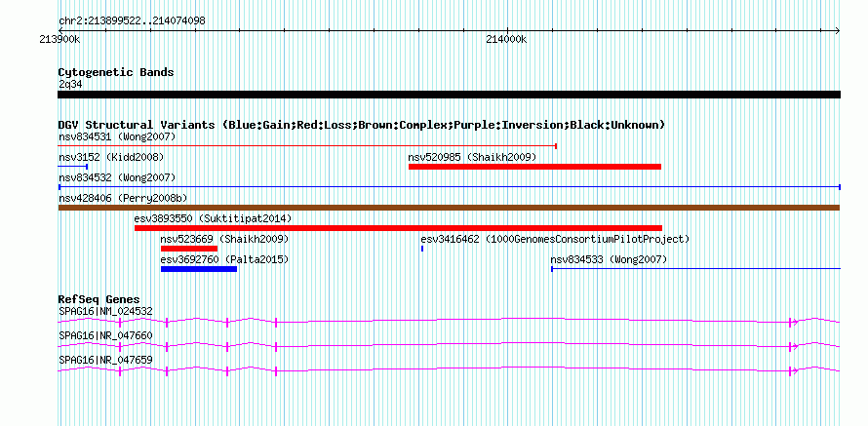Click the Cytogenetic Bands track heading

[x=116, y=72]
